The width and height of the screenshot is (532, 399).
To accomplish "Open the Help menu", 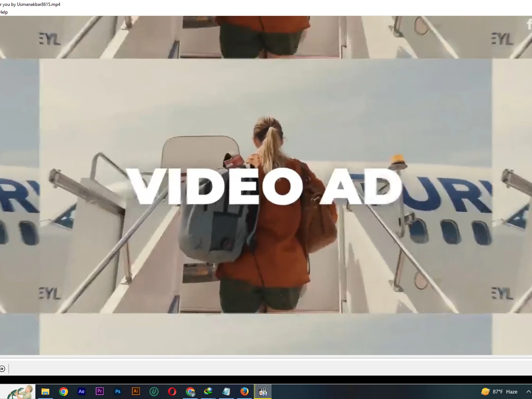I will click(4, 12).
